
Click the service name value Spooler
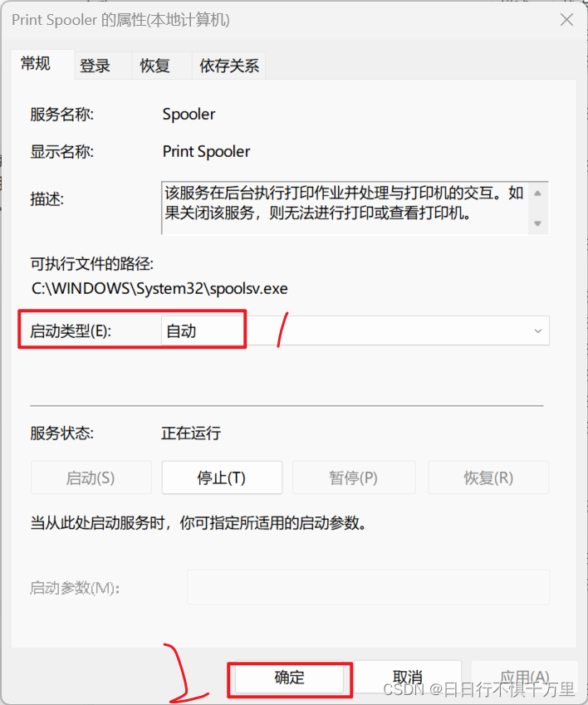pos(189,115)
